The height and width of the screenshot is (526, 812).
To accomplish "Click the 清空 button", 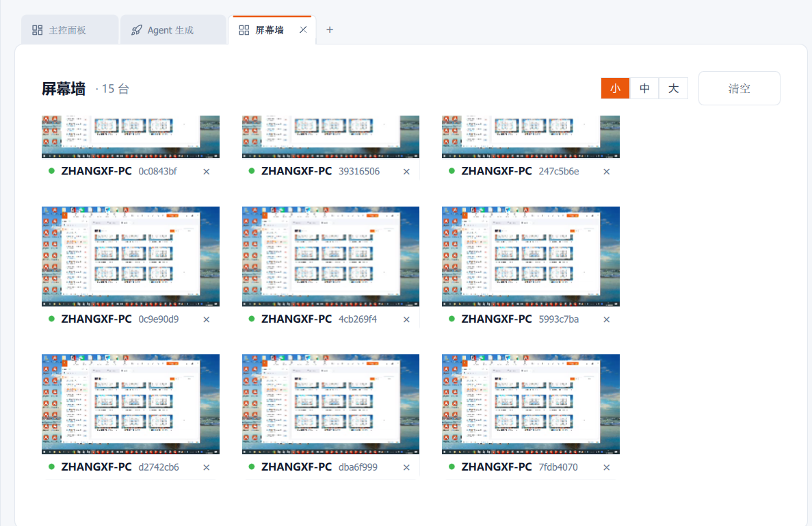I will (739, 88).
